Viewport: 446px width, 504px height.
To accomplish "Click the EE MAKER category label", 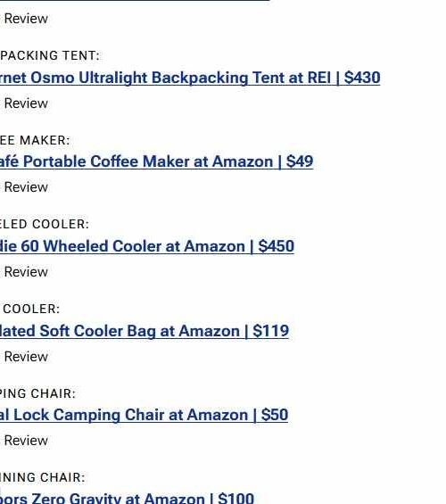I will [x=35, y=140].
